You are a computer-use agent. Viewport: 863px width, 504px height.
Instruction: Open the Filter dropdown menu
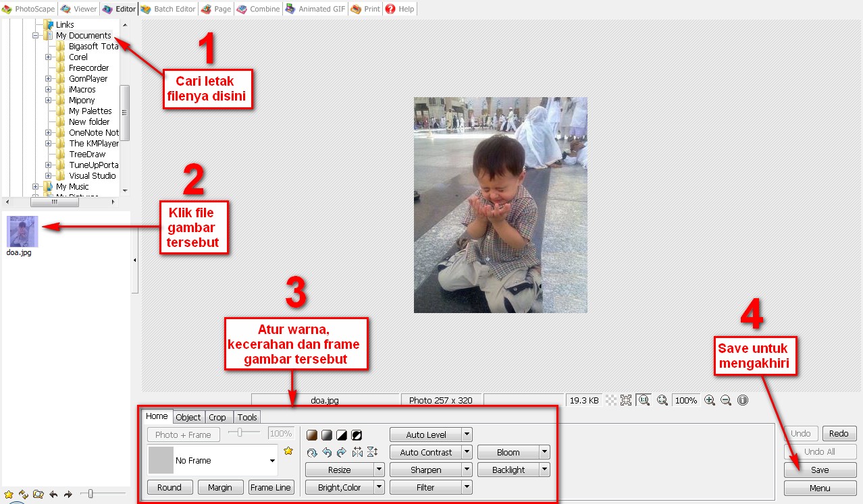tap(467, 486)
